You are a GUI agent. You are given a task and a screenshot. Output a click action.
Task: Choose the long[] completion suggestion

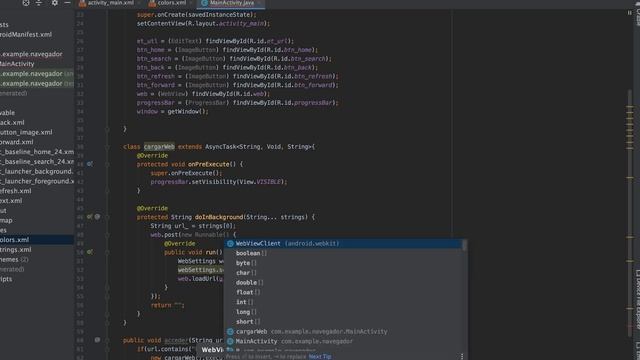click(x=342, y=312)
